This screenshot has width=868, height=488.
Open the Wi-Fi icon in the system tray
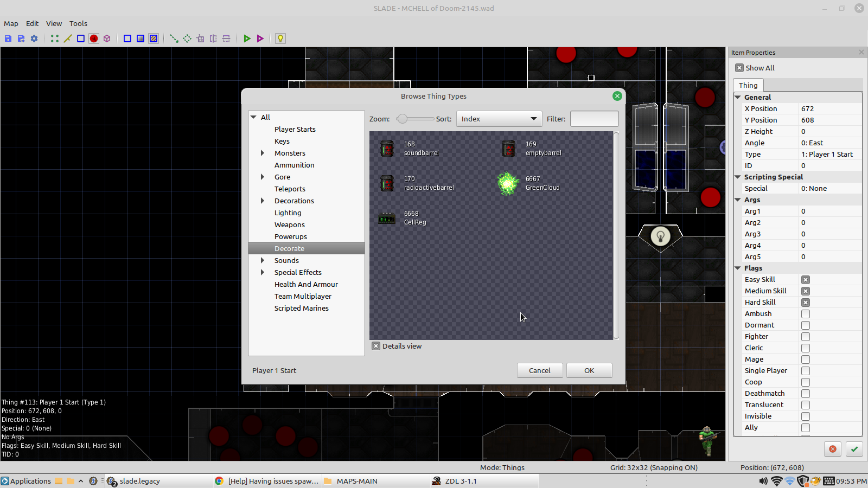pos(777,481)
